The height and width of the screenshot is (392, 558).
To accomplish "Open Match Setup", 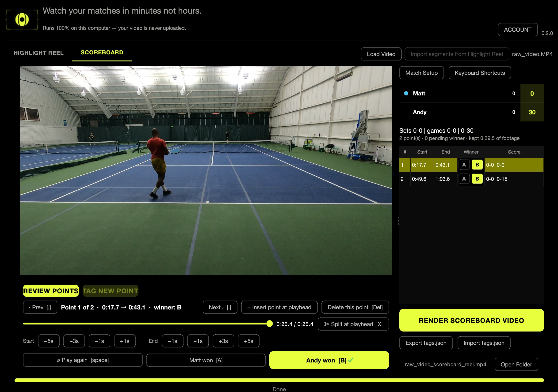I will [x=421, y=73].
